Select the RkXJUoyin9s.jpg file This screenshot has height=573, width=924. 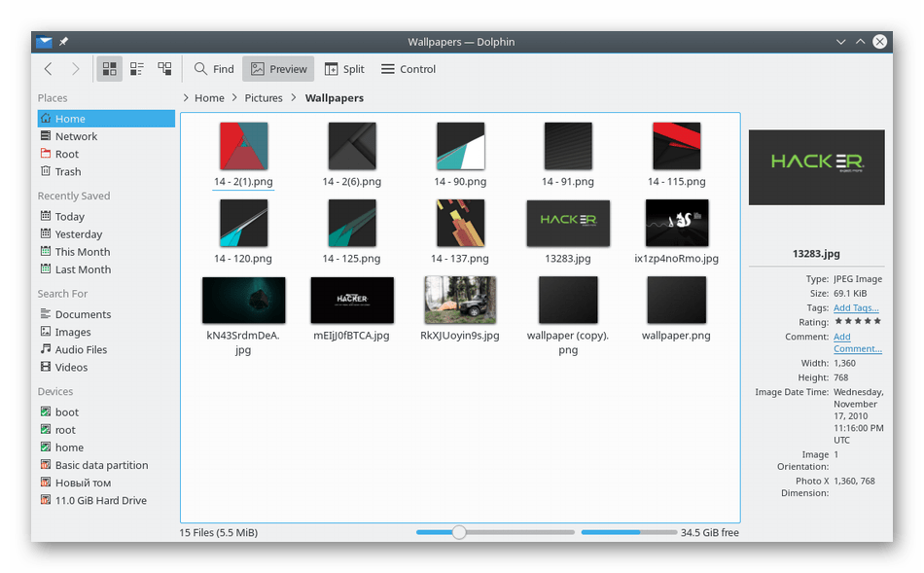460,309
